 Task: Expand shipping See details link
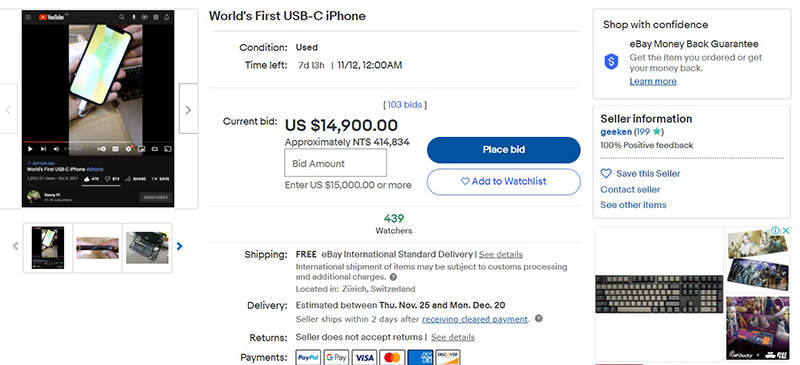tap(501, 254)
